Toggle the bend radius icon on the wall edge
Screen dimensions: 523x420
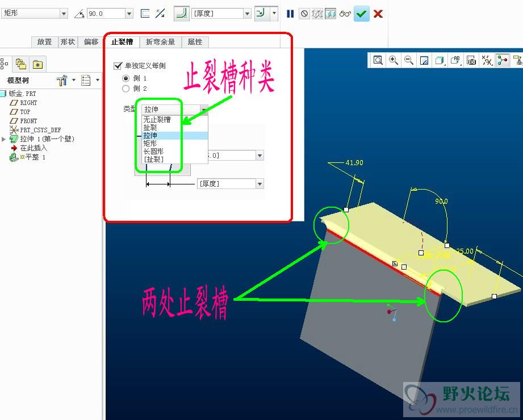[x=182, y=14]
